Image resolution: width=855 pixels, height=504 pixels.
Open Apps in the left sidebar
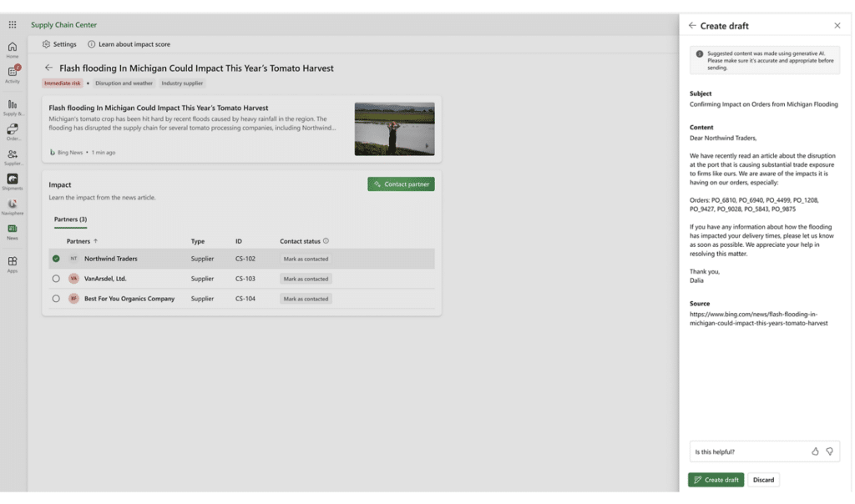pos(13,263)
